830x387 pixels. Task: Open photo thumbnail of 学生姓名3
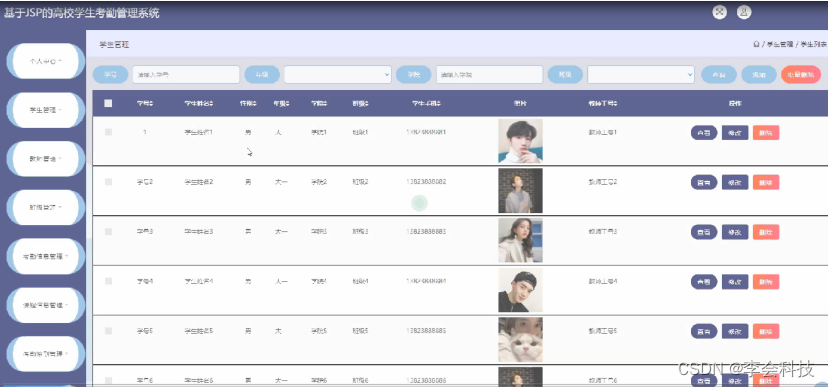point(520,240)
